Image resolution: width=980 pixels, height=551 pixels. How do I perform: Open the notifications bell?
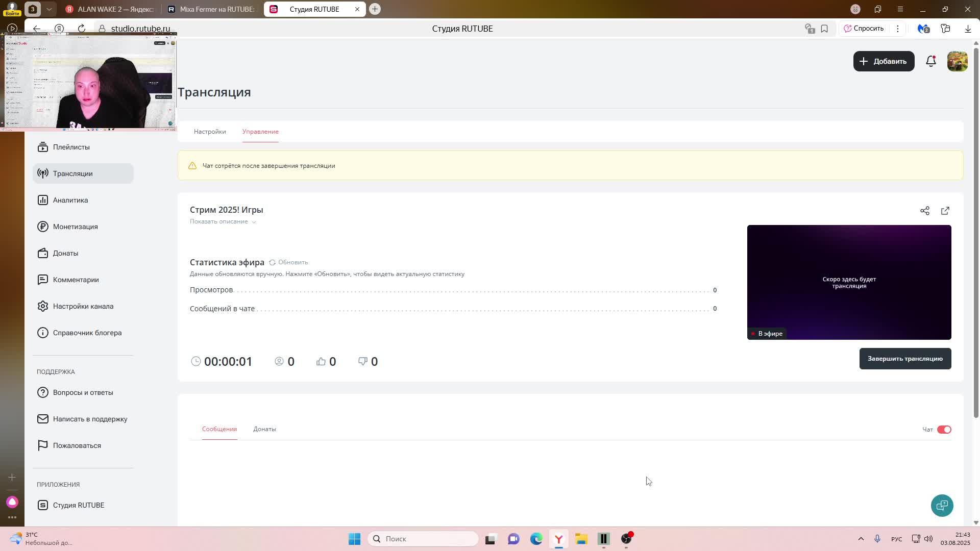(930, 61)
